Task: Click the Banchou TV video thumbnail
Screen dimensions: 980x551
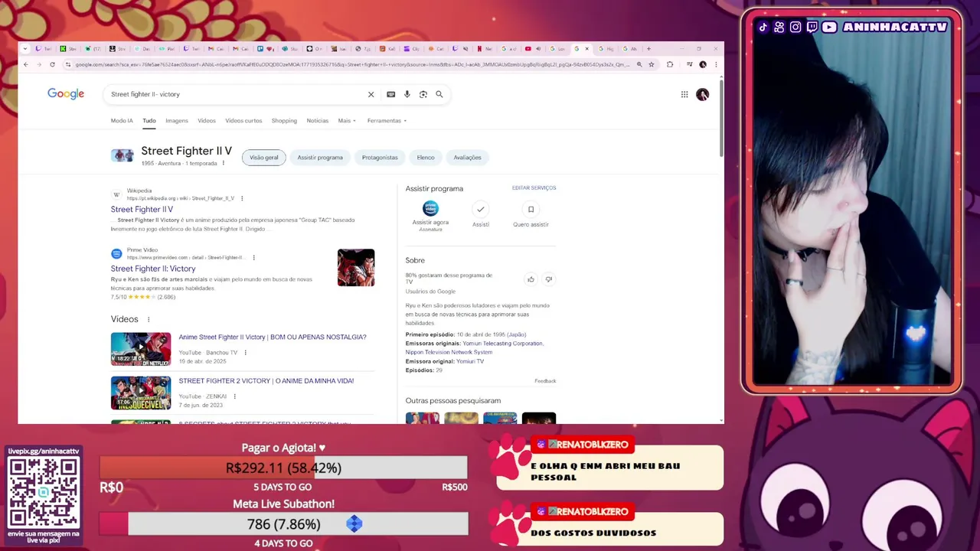Action: [141, 349]
